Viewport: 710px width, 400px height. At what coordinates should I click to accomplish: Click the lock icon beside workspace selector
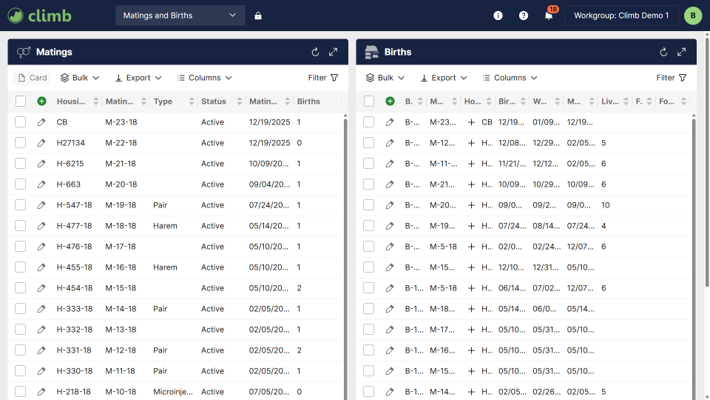258,16
